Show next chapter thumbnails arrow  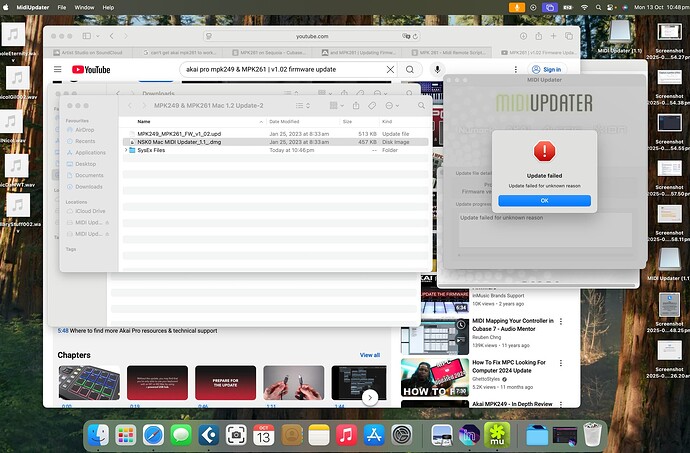tap(370, 398)
